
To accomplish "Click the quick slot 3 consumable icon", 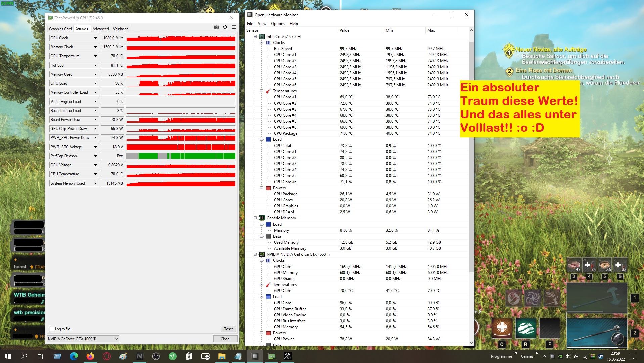I will [574, 265].
